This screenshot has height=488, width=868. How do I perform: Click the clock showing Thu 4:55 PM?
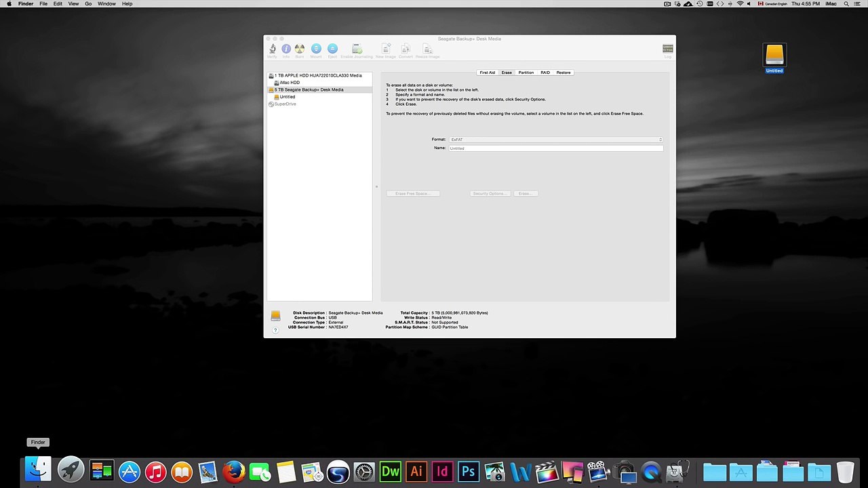pos(805,4)
